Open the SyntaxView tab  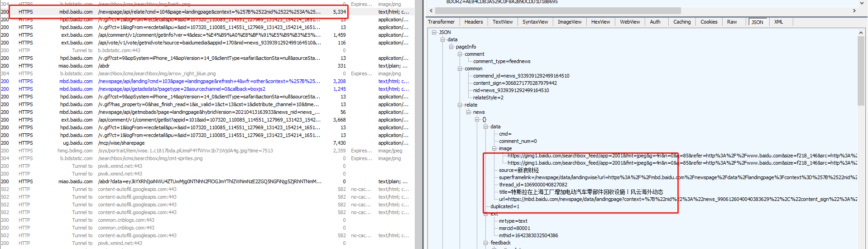(535, 22)
